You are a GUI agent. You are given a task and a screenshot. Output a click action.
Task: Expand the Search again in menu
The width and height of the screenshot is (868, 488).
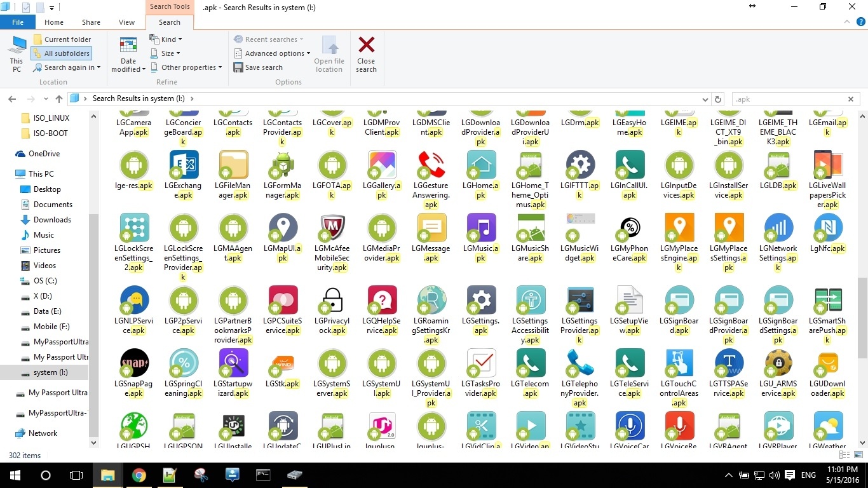coord(67,67)
